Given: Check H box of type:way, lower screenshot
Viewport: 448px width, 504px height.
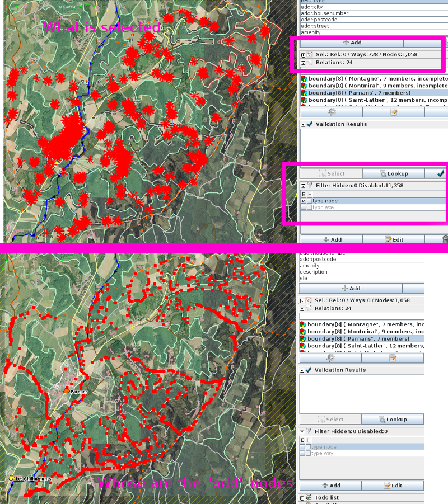Looking at the screenshot, I should (309, 453).
